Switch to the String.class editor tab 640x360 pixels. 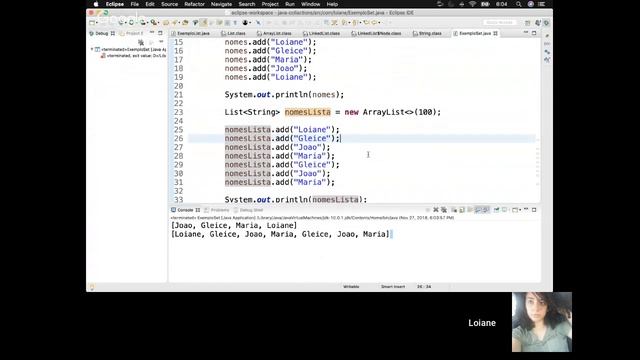pos(430,33)
